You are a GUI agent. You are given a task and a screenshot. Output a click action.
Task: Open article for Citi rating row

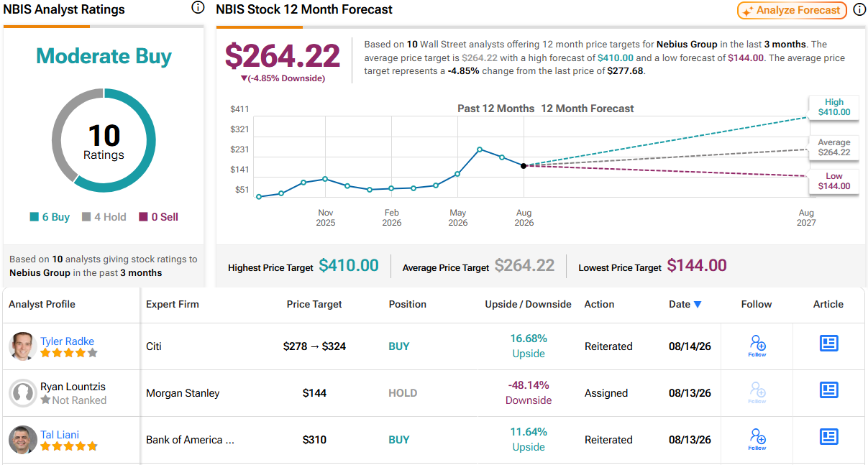(828, 344)
